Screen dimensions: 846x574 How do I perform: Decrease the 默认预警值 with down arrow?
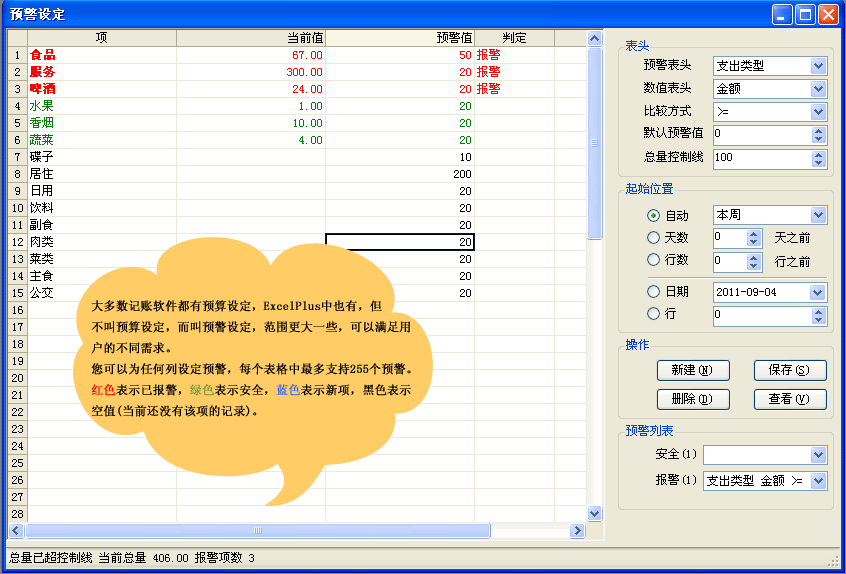click(x=818, y=139)
